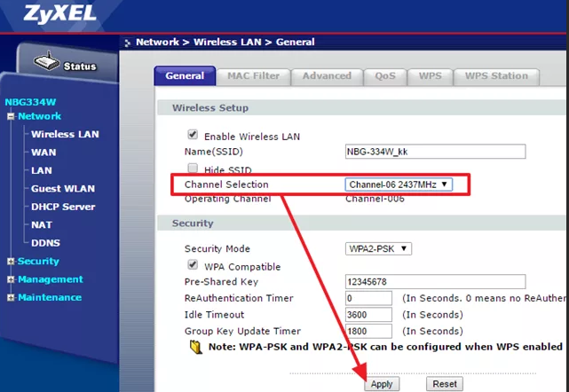Click the Reset button
The width and height of the screenshot is (569, 392).
click(x=445, y=384)
